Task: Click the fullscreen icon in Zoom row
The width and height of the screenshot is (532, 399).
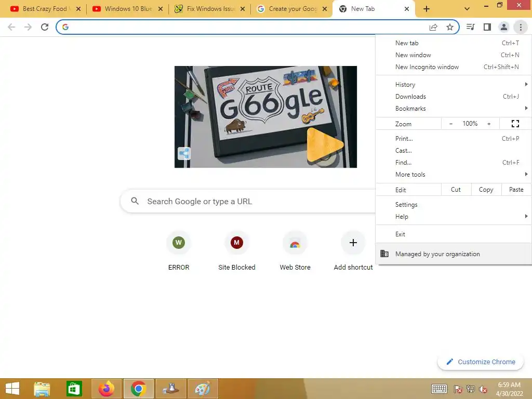Action: pyautogui.click(x=515, y=124)
